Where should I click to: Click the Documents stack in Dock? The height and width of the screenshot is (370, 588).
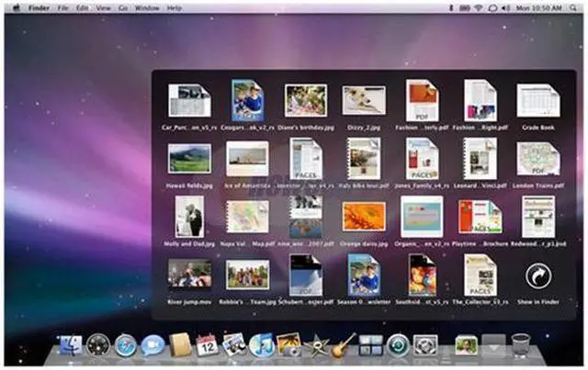click(x=466, y=345)
